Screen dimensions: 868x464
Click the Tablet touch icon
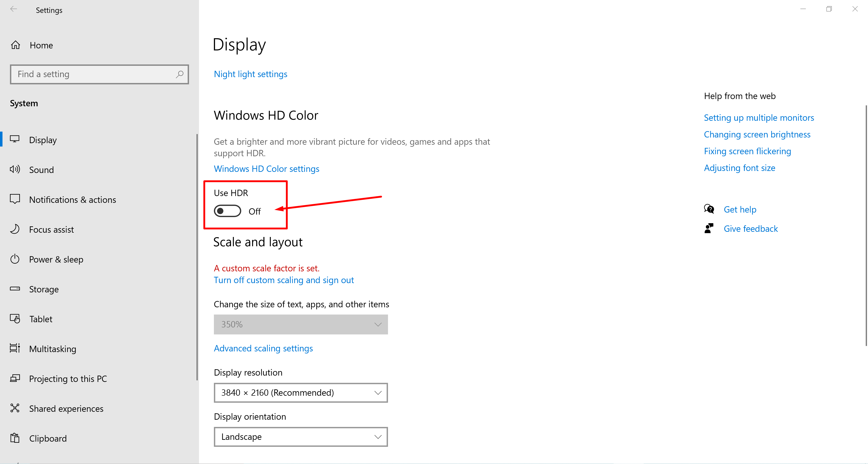15,318
